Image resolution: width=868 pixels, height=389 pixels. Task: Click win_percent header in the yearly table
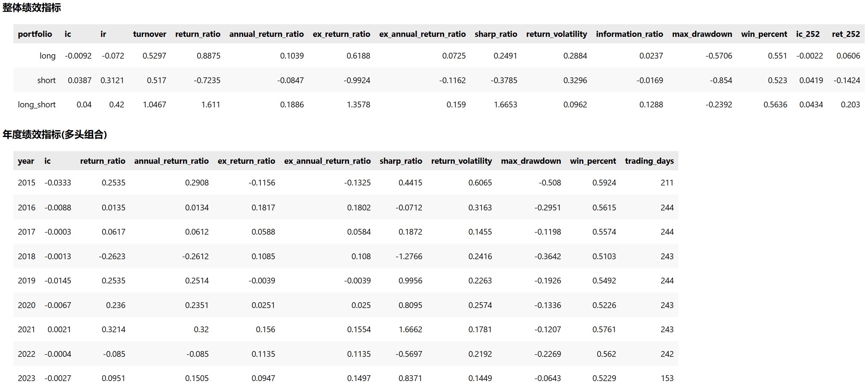(593, 161)
